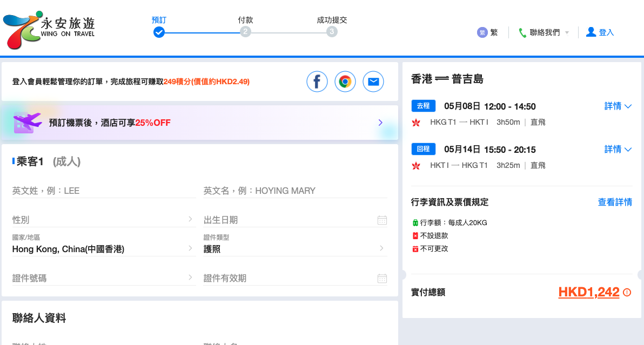Viewport: 644px width, 345px height.
Task: Toggle the 繁 language switch
Action: (x=487, y=32)
